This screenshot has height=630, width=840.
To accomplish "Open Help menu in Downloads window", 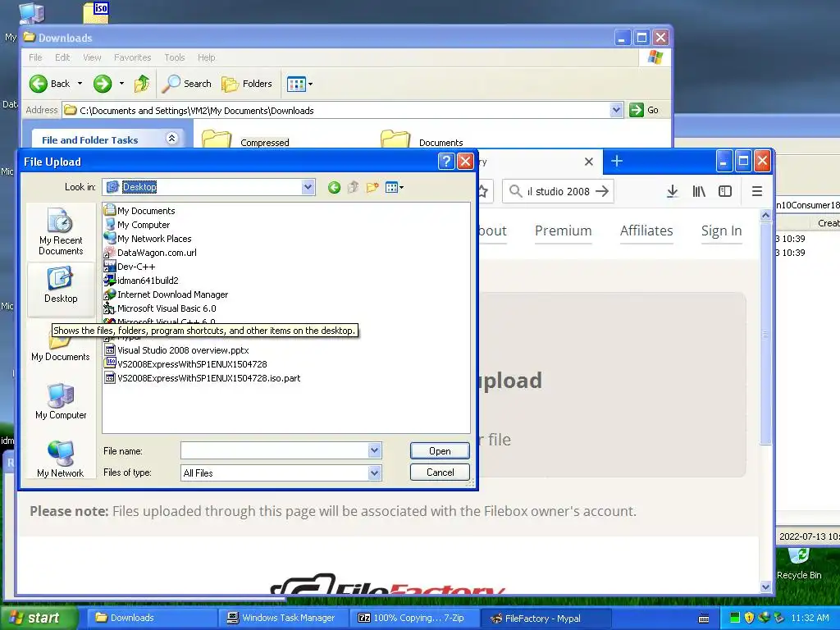I will [206, 57].
